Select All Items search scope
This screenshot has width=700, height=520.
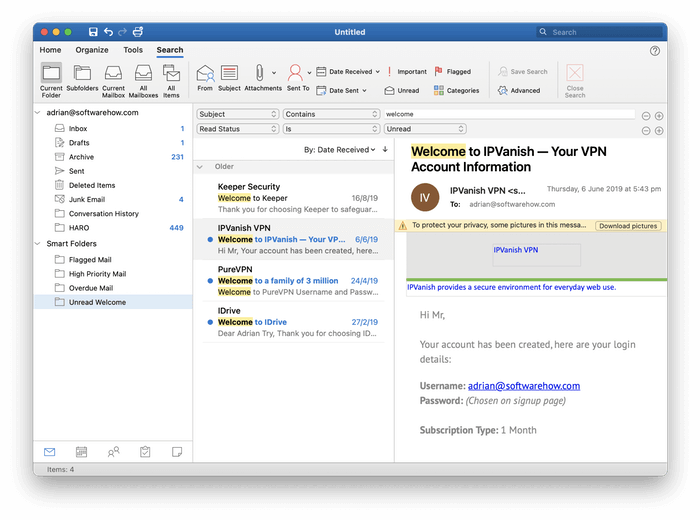pos(171,80)
